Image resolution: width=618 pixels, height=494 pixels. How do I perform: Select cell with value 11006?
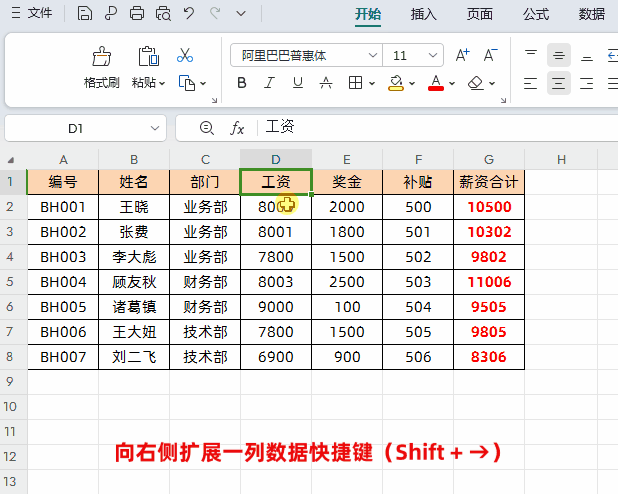click(489, 282)
